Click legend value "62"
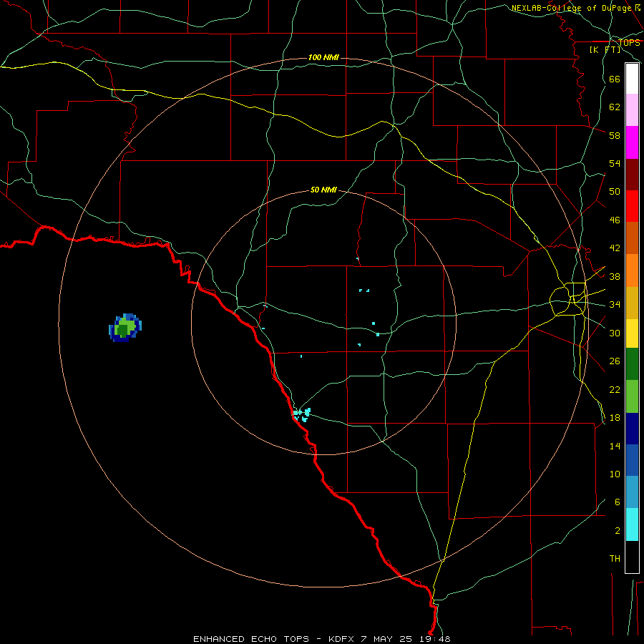Image resolution: width=644 pixels, height=644 pixels. [615, 107]
